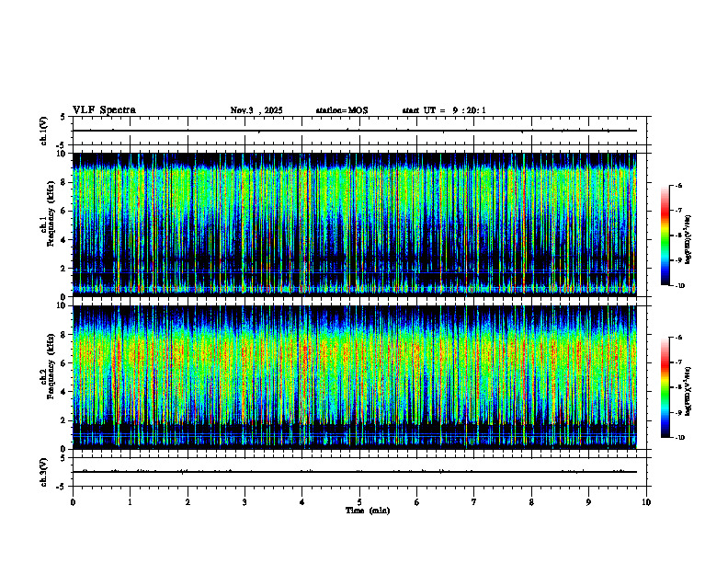Viewport: 728px width, 563px height.
Task: Click the "Time (min)" axis label
Action: 368,511
